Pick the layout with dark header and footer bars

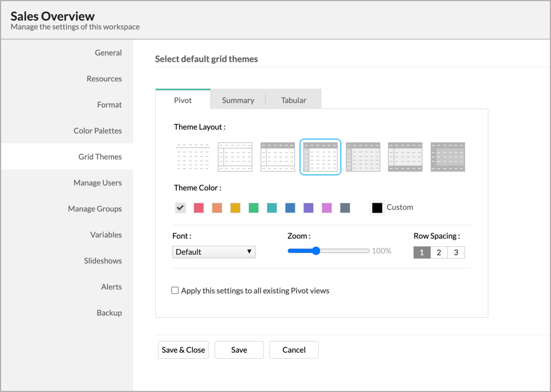pos(405,157)
